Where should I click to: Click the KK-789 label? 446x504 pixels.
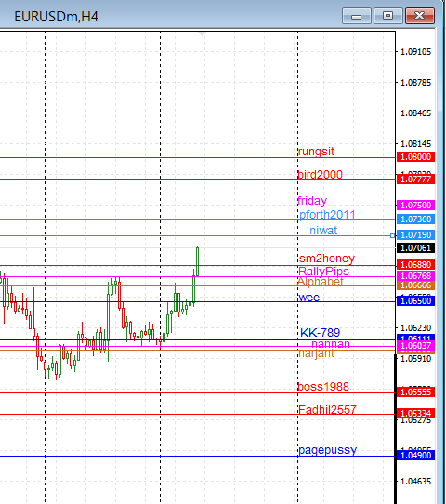(321, 332)
